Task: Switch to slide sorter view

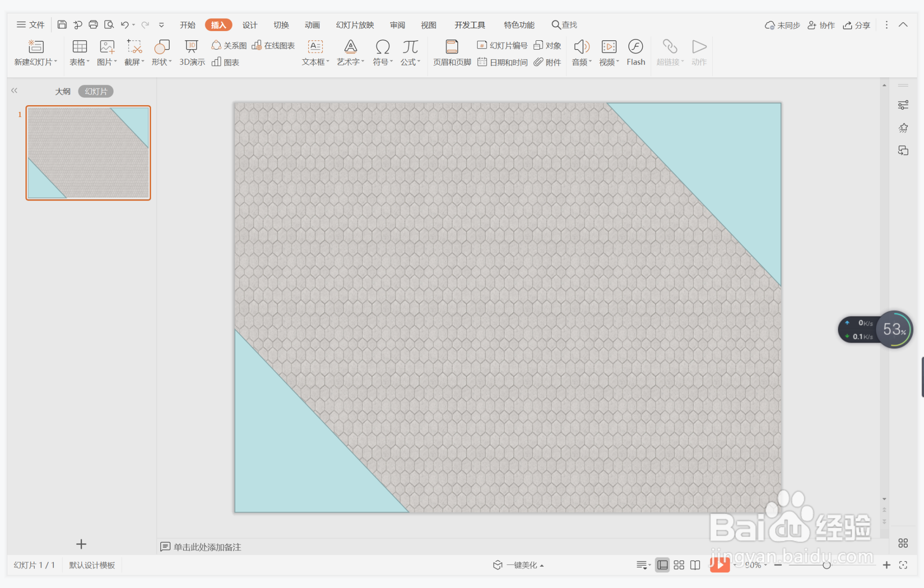Action: click(679, 565)
